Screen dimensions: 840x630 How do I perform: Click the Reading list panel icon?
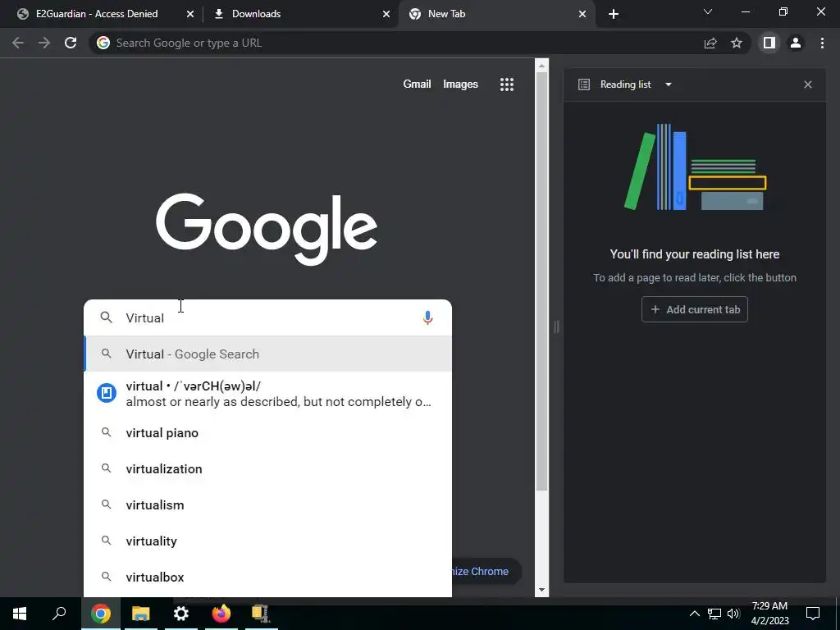584,84
